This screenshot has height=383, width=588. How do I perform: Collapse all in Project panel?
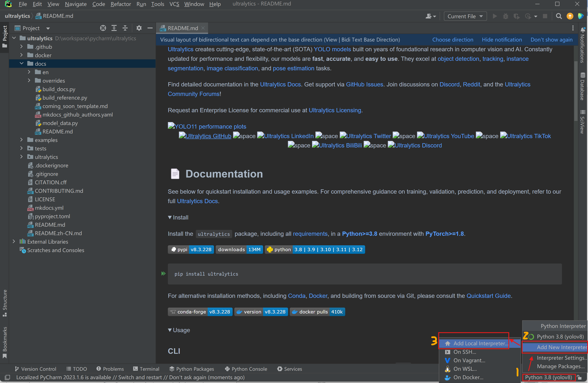[125, 28]
